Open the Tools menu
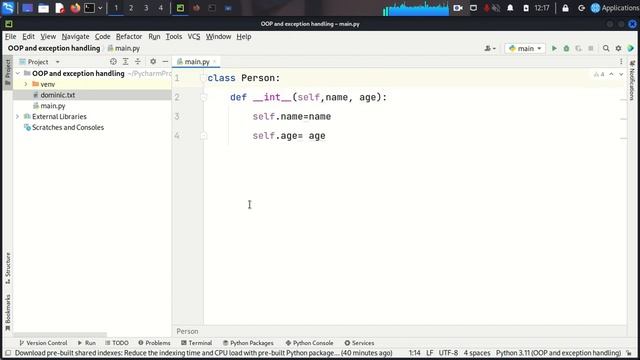Screen dimensions: 640x360 (173, 36)
